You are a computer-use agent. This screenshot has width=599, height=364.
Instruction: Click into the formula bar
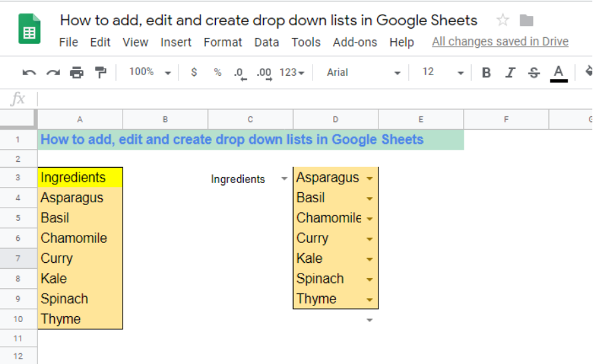coord(314,99)
